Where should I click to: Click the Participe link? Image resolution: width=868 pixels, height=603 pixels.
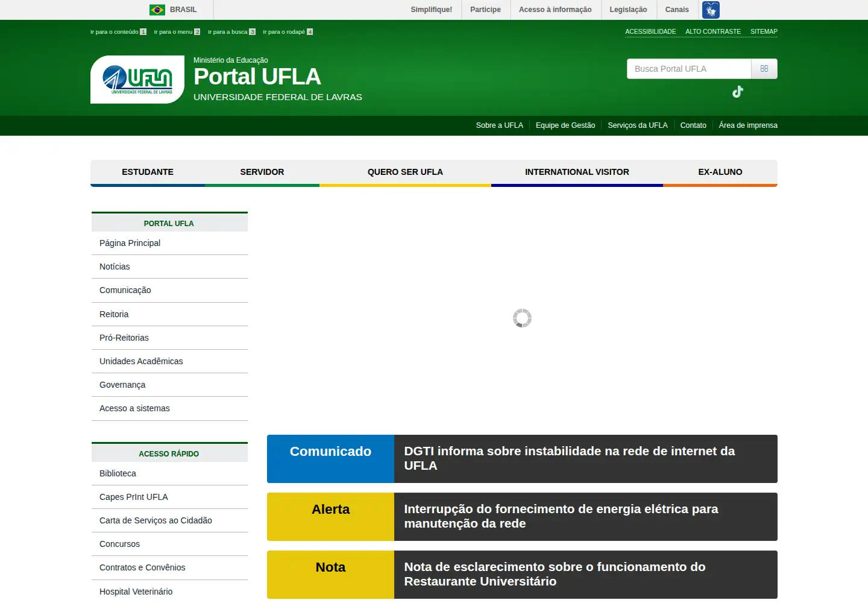click(x=485, y=10)
